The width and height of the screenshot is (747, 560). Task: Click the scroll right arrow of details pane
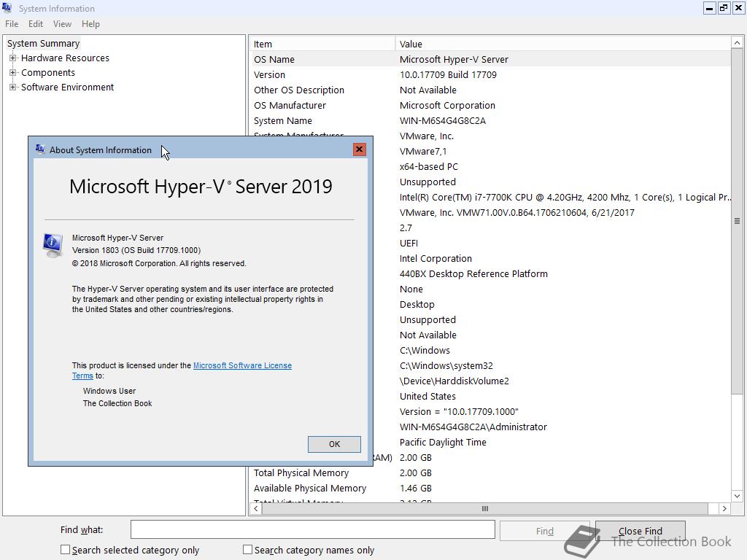724,508
